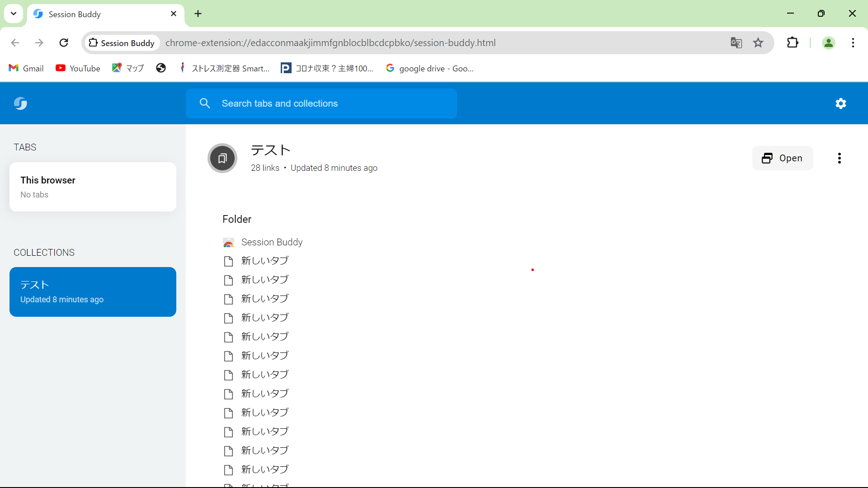The width and height of the screenshot is (868, 488).
Task: Click the Search tabs and collections field
Action: (321, 103)
